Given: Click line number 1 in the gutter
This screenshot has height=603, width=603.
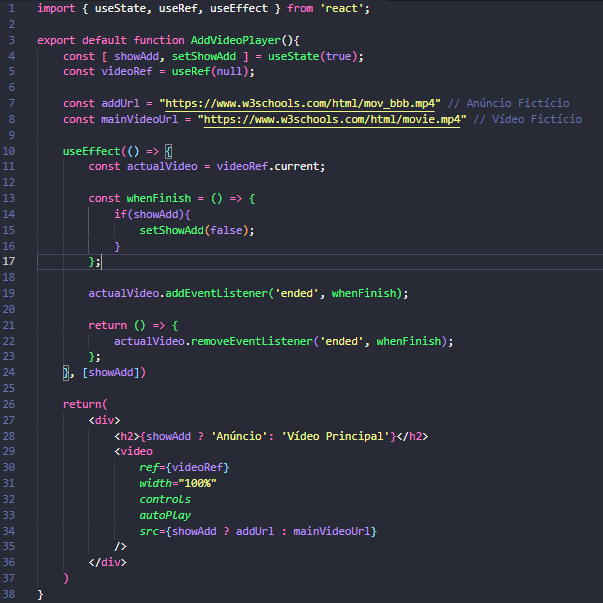Looking at the screenshot, I should [12, 8].
